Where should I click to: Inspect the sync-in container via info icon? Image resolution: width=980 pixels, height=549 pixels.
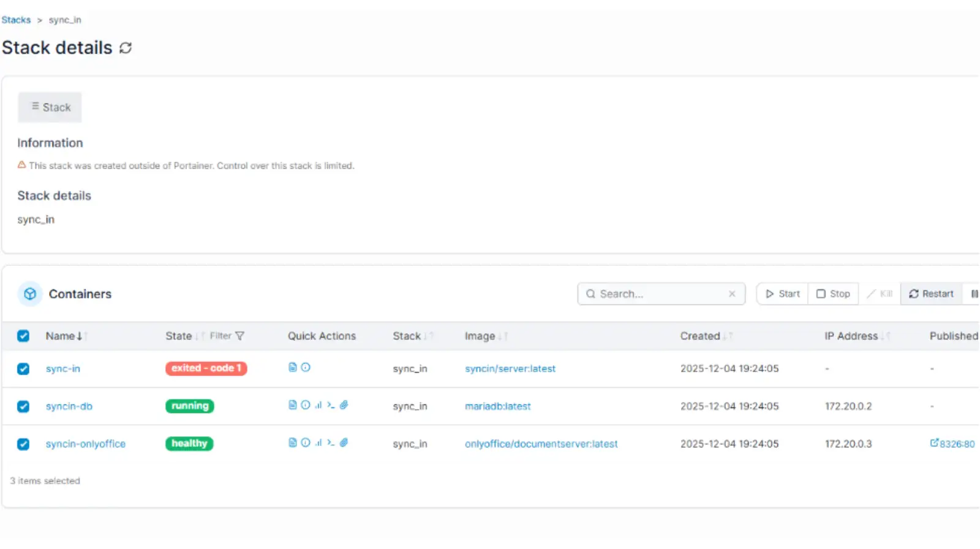coord(306,368)
